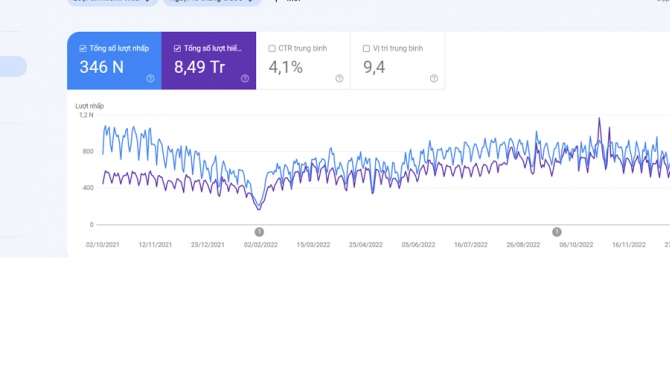This screenshot has height=377, width=670.
Task: Select the 8,49 Tr impressions value
Action: [x=199, y=67]
